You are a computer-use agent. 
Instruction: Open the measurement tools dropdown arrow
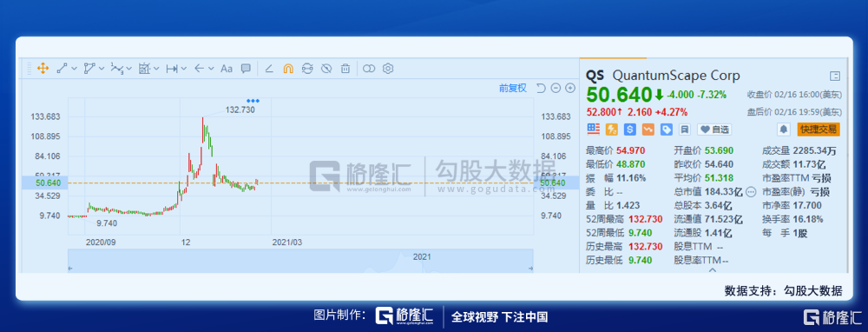tap(156, 69)
